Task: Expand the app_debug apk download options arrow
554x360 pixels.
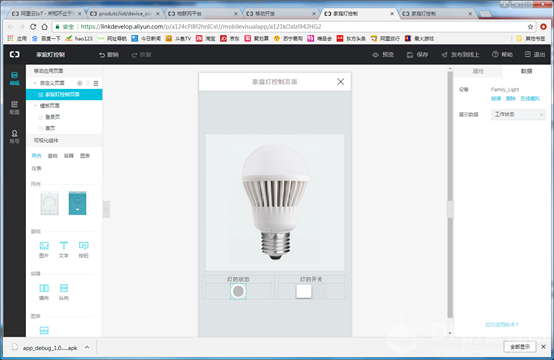Action: [x=87, y=348]
